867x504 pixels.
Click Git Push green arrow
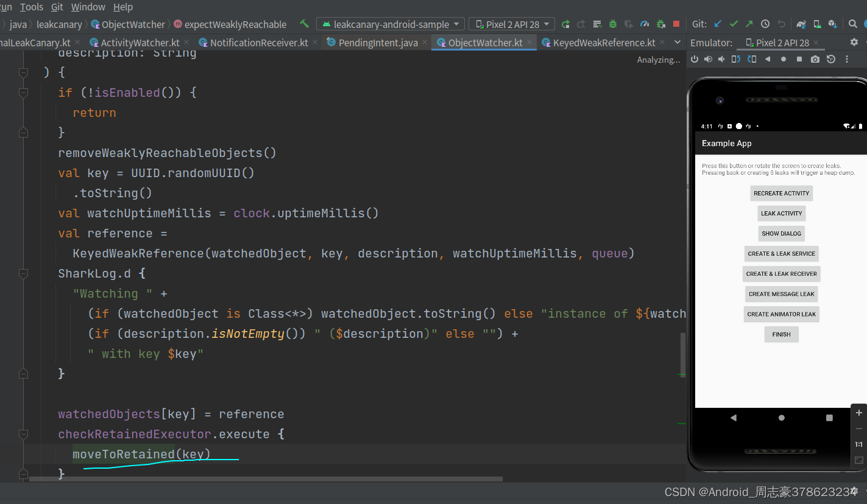749,24
